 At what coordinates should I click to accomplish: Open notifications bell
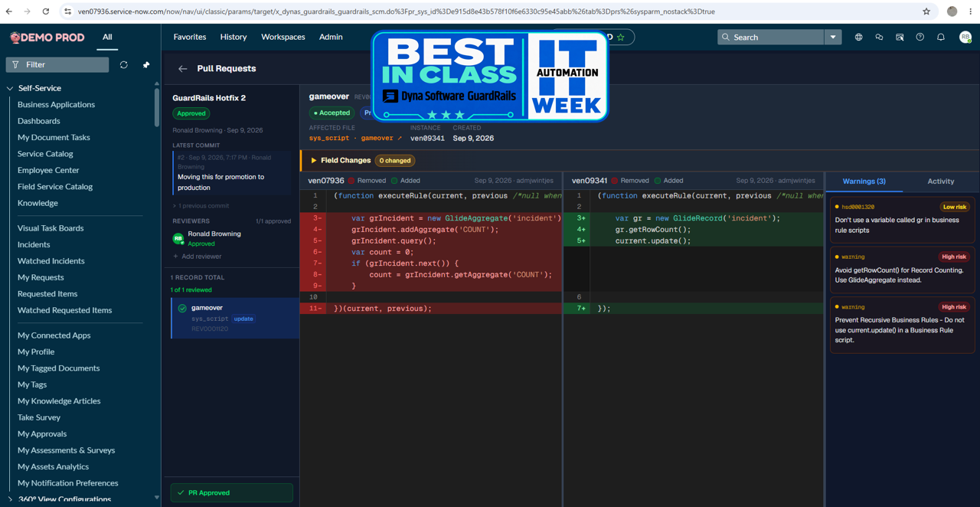941,37
